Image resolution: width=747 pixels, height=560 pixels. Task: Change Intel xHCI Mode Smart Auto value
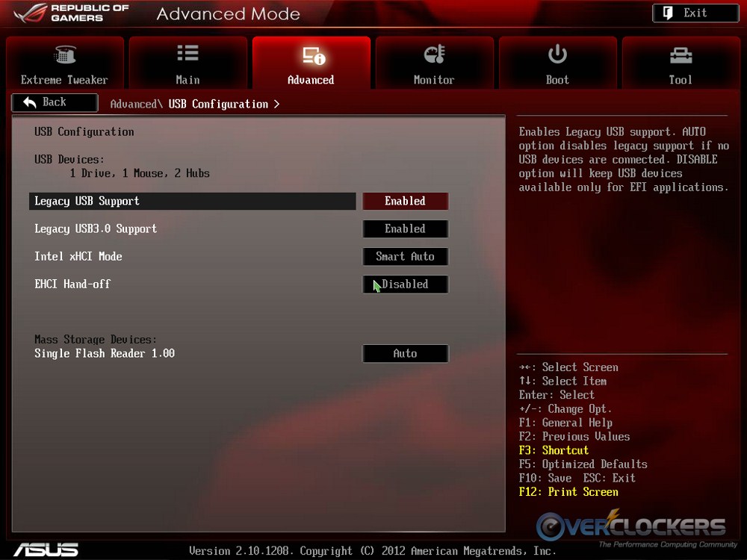[405, 257]
